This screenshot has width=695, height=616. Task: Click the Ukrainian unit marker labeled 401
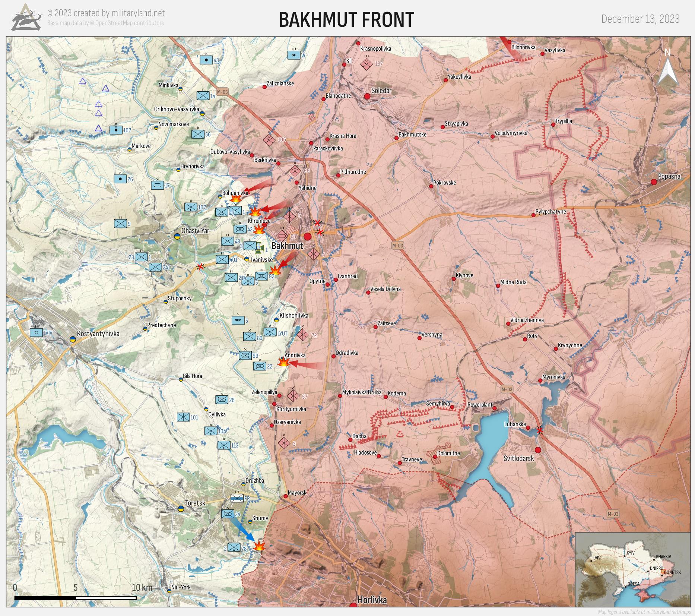click(222, 259)
